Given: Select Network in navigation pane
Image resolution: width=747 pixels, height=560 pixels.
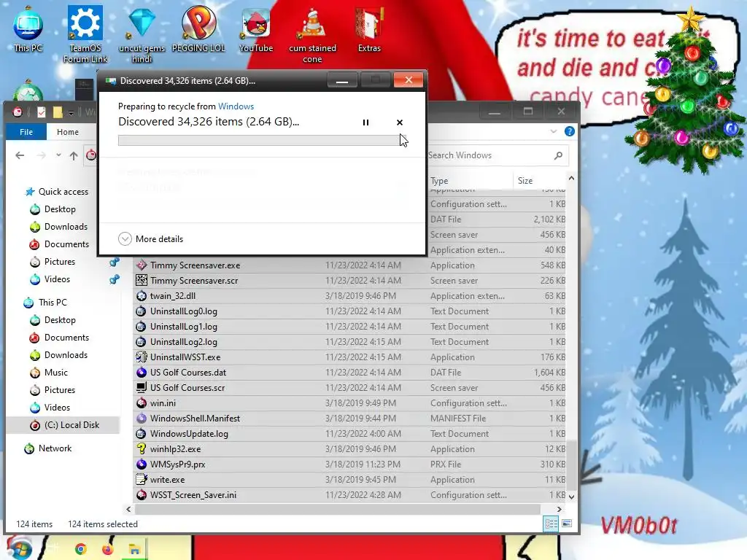Looking at the screenshot, I should tap(48, 448).
